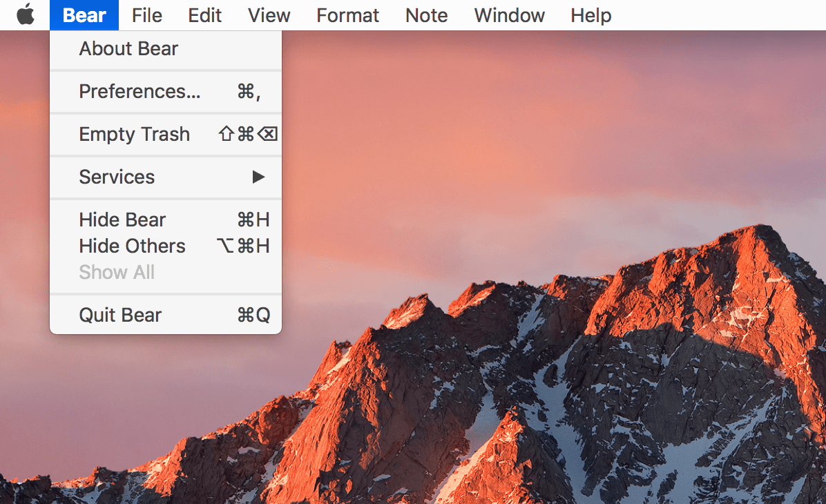Expand the Services submenu arrow

[x=258, y=177]
